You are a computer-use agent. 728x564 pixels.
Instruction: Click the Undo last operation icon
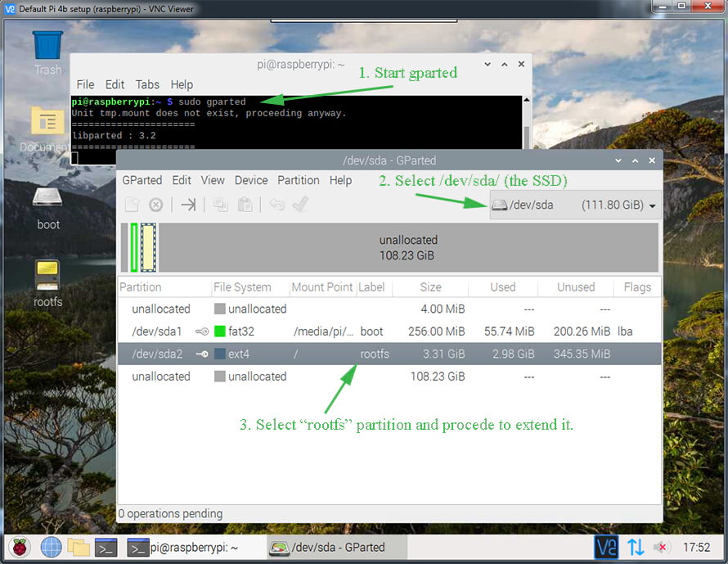(277, 205)
